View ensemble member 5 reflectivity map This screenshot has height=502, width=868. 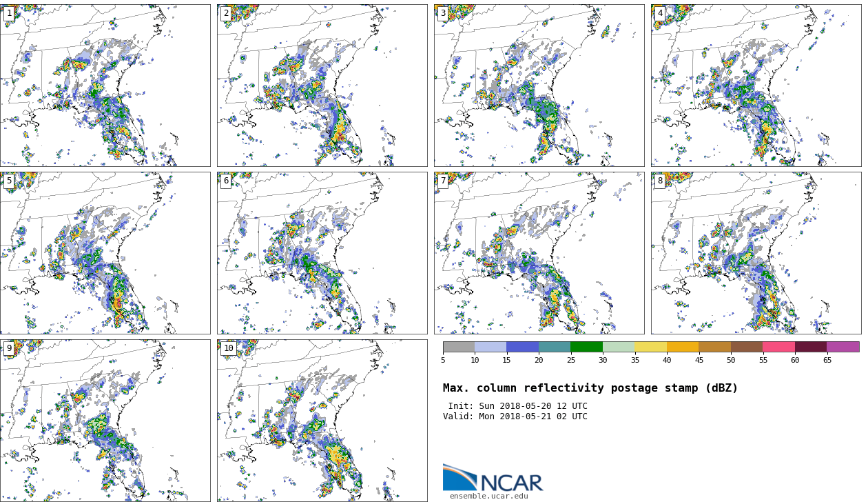click(x=105, y=252)
